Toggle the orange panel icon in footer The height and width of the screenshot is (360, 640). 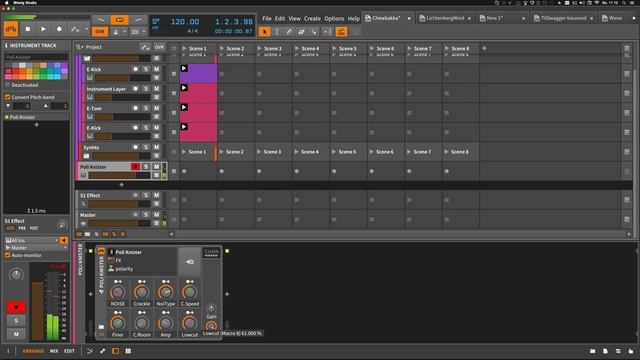click(x=116, y=351)
